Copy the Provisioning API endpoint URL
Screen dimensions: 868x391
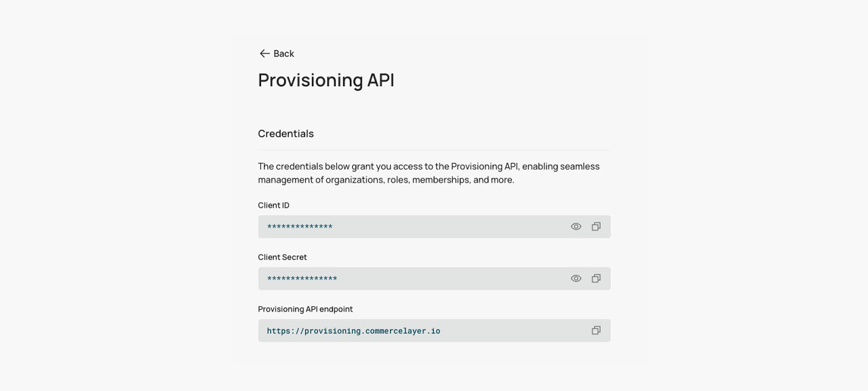click(x=596, y=331)
